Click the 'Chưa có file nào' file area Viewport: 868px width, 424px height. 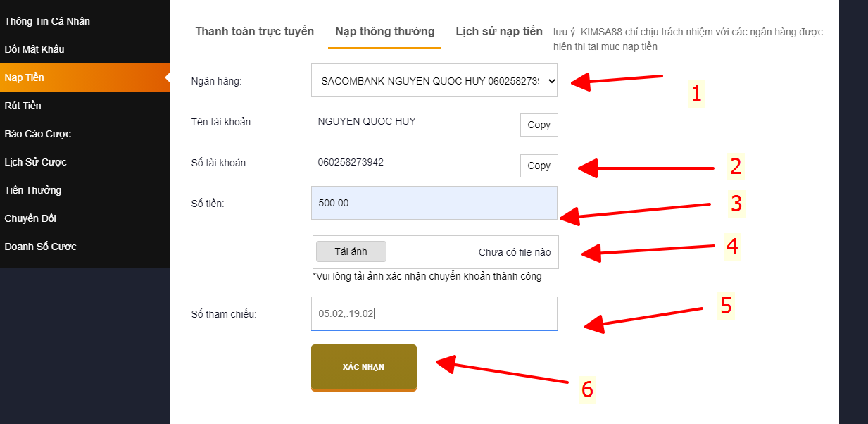[x=514, y=252]
